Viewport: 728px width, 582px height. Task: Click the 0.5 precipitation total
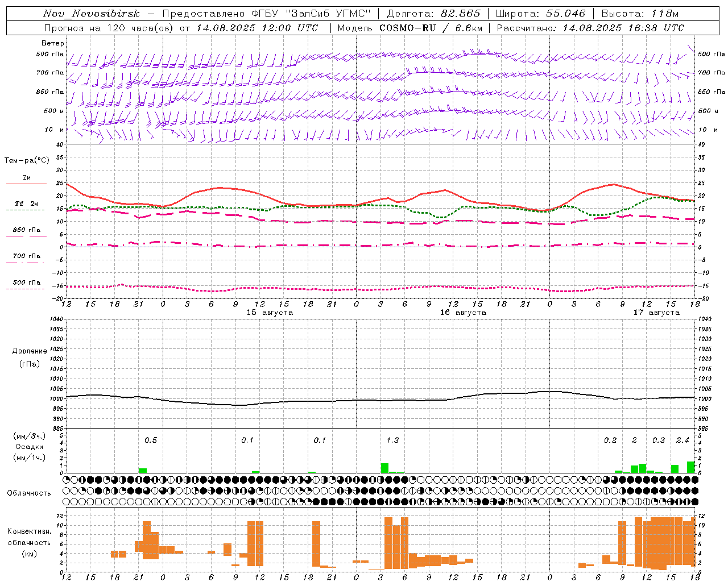pos(151,440)
